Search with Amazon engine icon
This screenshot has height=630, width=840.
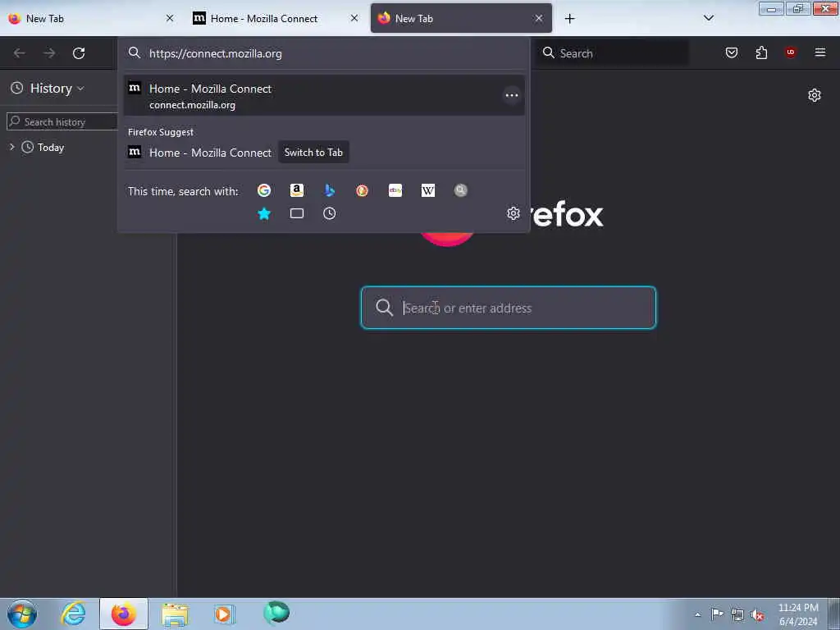pyautogui.click(x=297, y=190)
